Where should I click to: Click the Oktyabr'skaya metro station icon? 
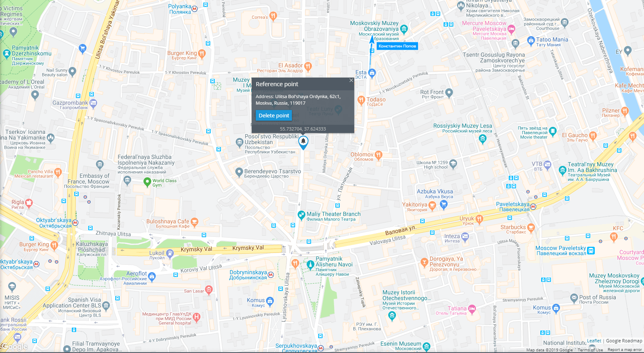click(x=75, y=222)
